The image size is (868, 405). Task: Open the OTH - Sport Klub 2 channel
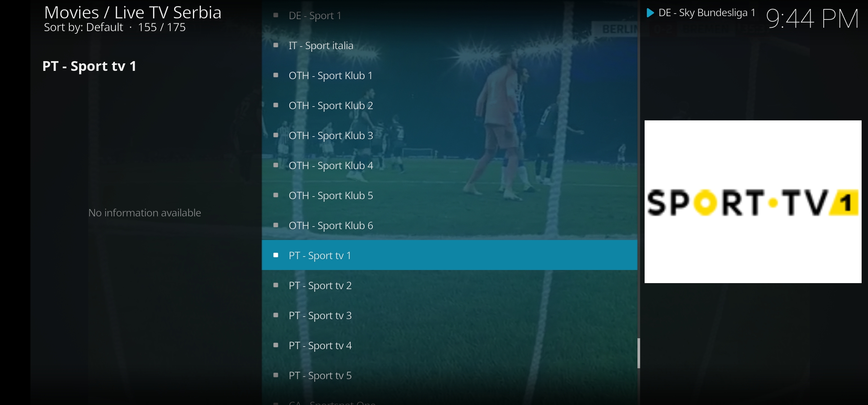pyautogui.click(x=449, y=105)
